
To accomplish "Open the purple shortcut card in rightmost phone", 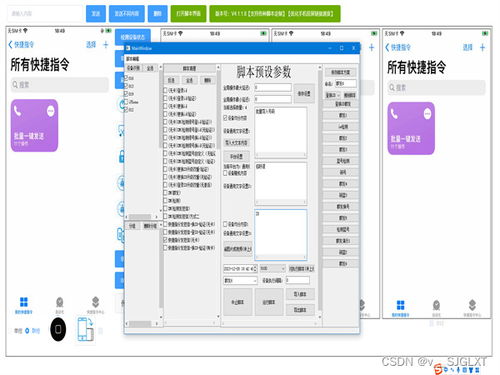I will [x=411, y=128].
